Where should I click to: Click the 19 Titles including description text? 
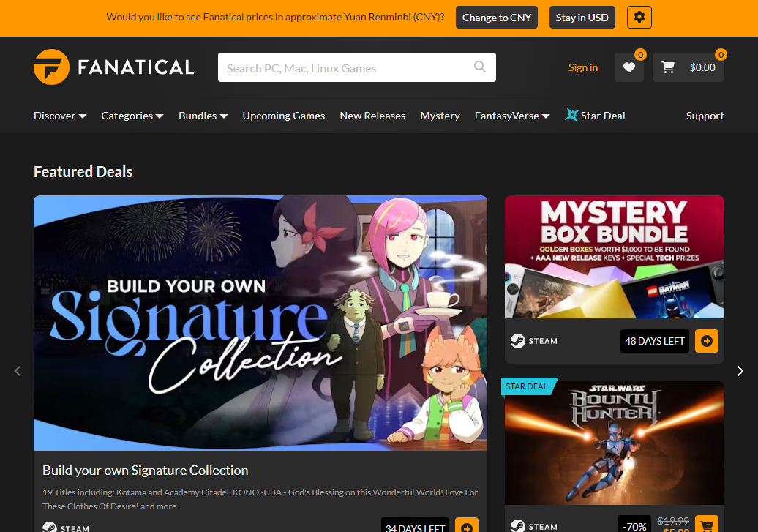click(260, 499)
